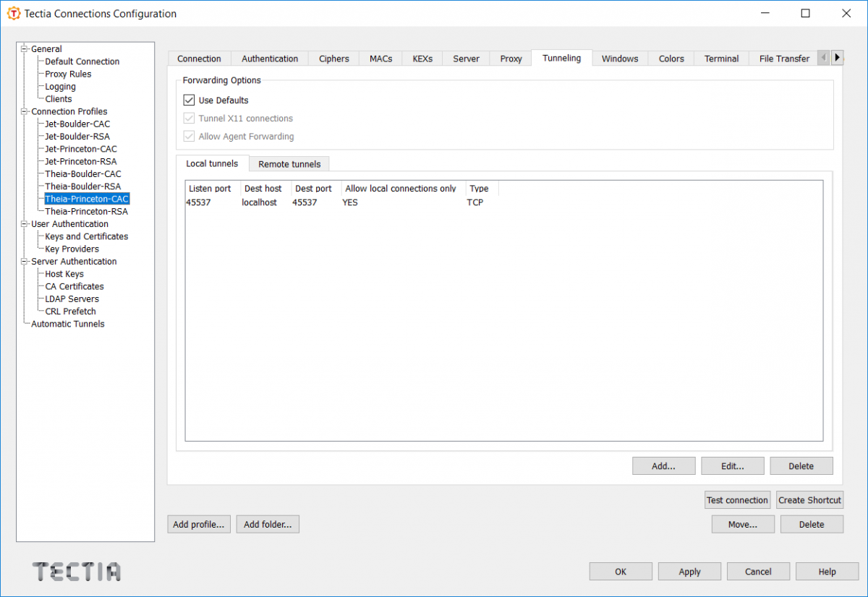Open the Authentication tab
This screenshot has height=597, width=868.
(270, 59)
